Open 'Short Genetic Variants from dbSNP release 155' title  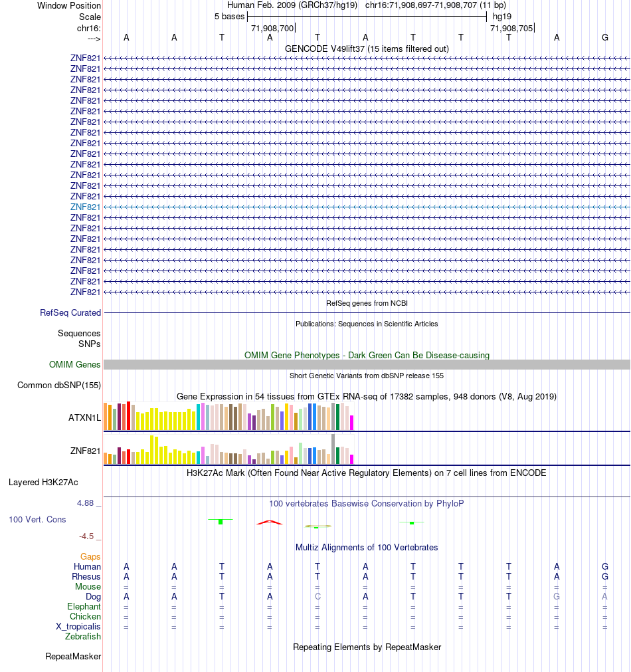click(x=367, y=376)
